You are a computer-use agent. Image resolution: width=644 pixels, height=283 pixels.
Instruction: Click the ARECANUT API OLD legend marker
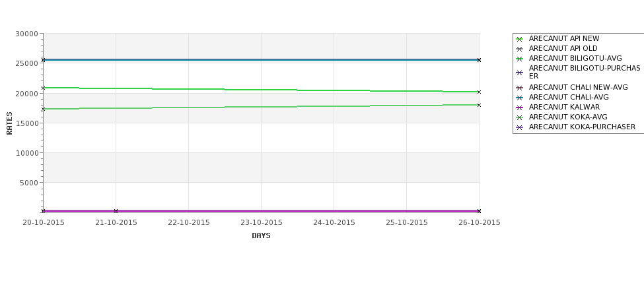520,49
